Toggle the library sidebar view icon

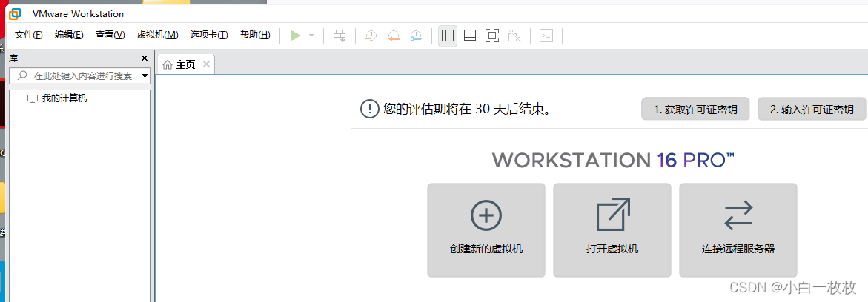(448, 36)
